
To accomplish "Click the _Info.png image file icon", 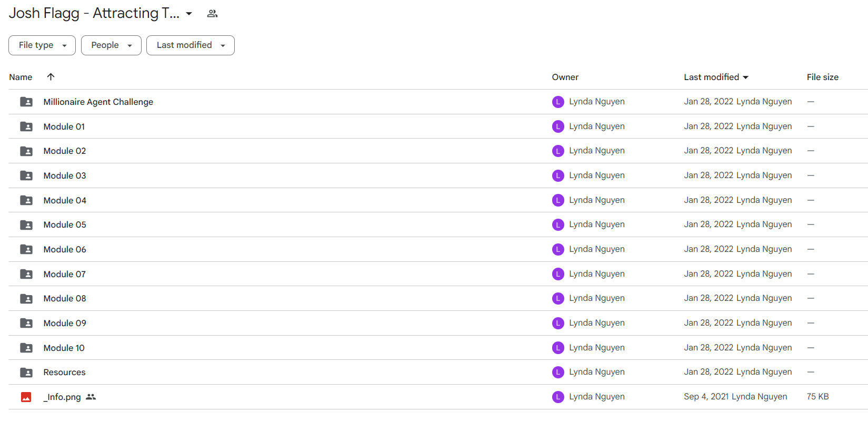I will tap(26, 397).
